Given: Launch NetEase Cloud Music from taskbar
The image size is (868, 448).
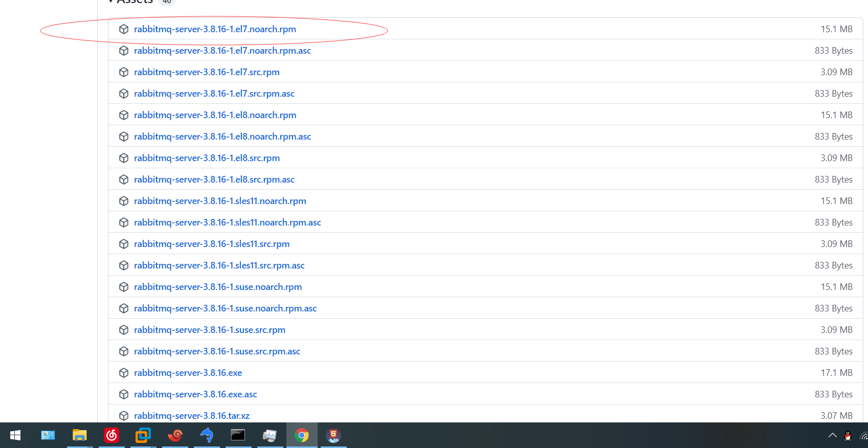Looking at the screenshot, I should tap(112, 435).
